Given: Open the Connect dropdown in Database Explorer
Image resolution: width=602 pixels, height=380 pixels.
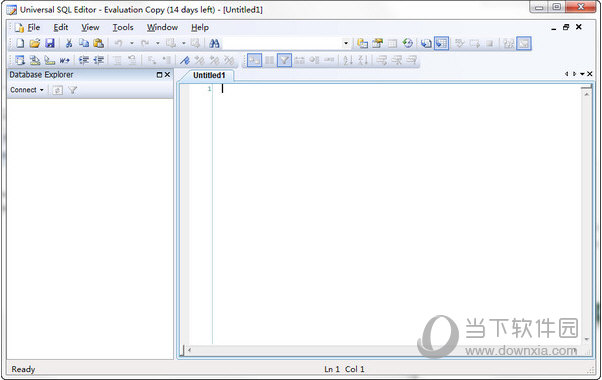Looking at the screenshot, I should point(27,90).
